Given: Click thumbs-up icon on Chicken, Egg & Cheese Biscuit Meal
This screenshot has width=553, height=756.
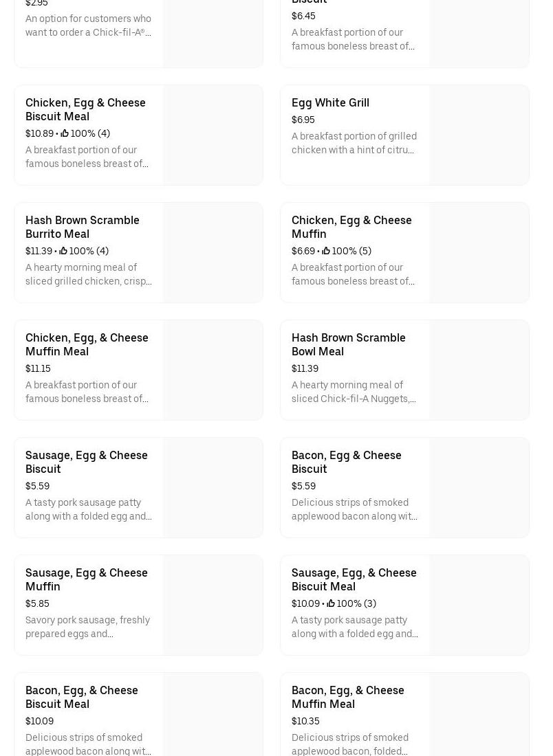Looking at the screenshot, I should (65, 133).
